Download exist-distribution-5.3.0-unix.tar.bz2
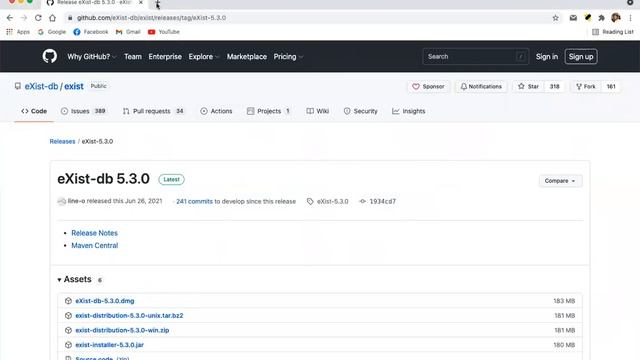This screenshot has height=360, width=640. pos(129,316)
